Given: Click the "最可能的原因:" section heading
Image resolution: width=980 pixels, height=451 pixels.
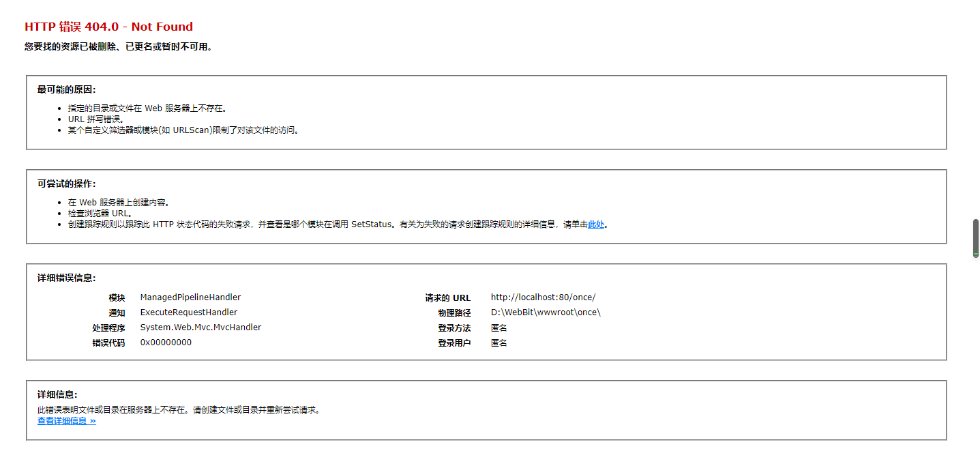Looking at the screenshot, I should point(66,89).
